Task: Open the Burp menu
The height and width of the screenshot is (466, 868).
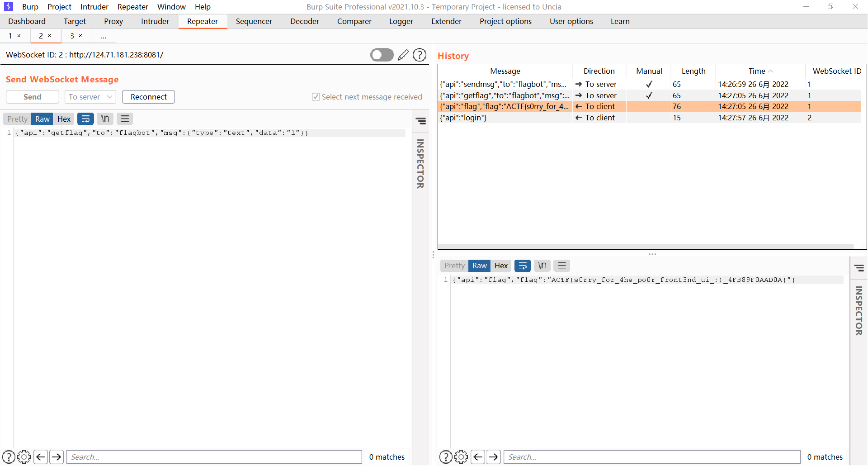Action: coord(30,7)
